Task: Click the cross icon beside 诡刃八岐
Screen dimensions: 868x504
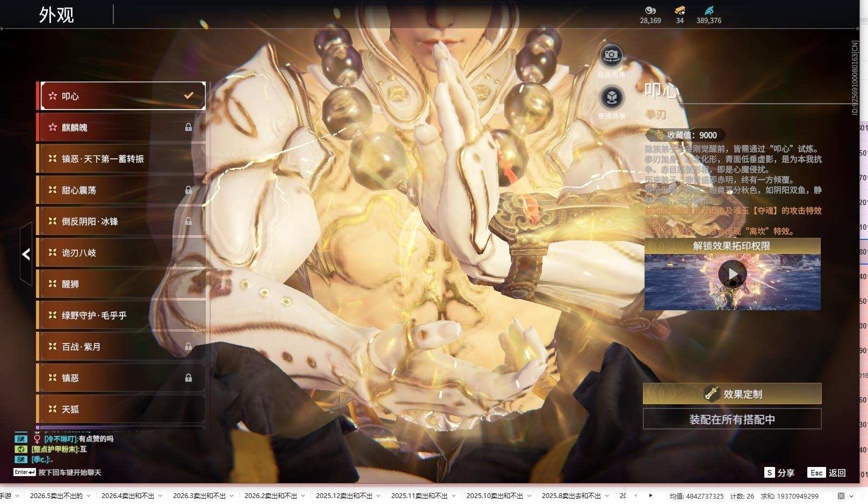Action: (53, 252)
